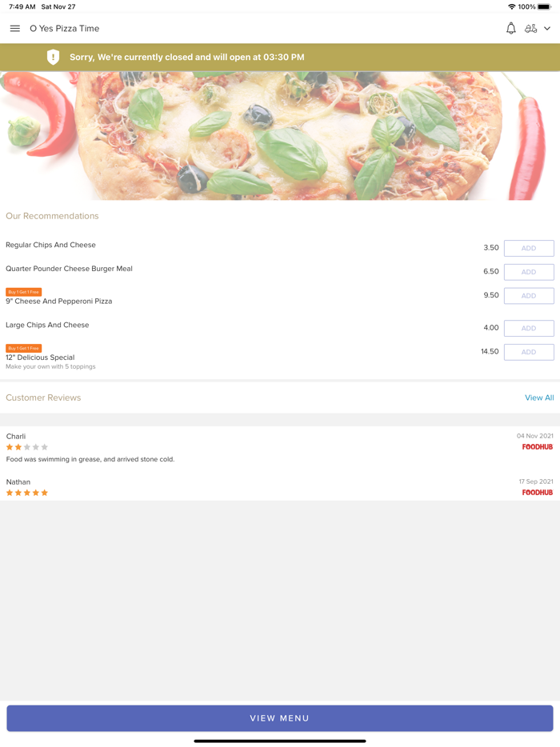Click the FOODHUB logo on Nathan's review
Screen dimensions: 560x747
[x=537, y=493]
